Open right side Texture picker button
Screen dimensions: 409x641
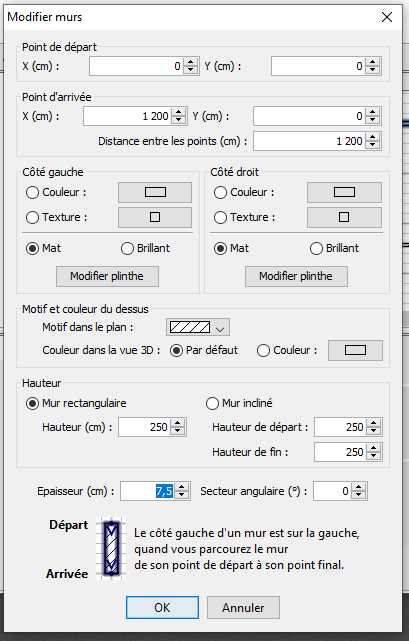[x=344, y=217]
